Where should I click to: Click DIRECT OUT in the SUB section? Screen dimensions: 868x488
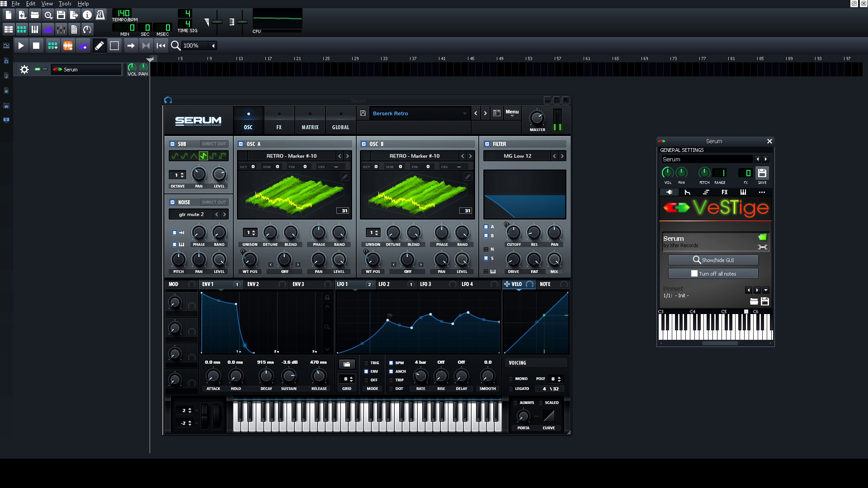[214, 144]
